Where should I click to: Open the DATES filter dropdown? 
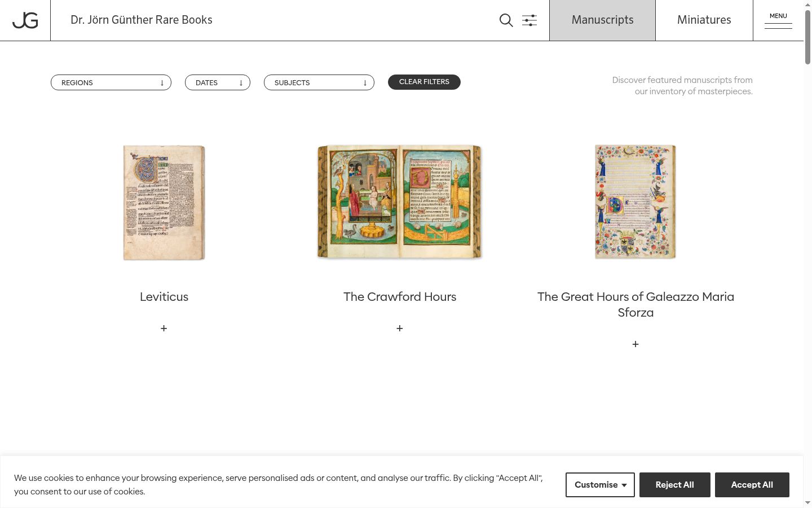point(218,82)
